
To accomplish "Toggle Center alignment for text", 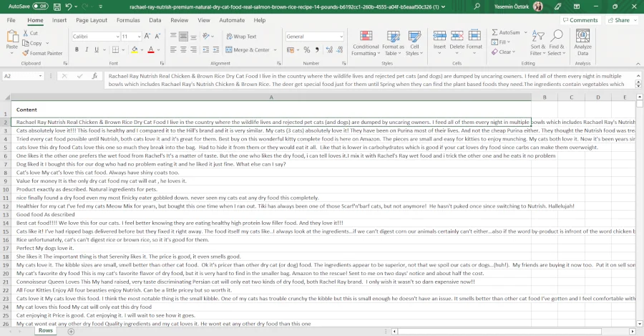I will (183, 49).
